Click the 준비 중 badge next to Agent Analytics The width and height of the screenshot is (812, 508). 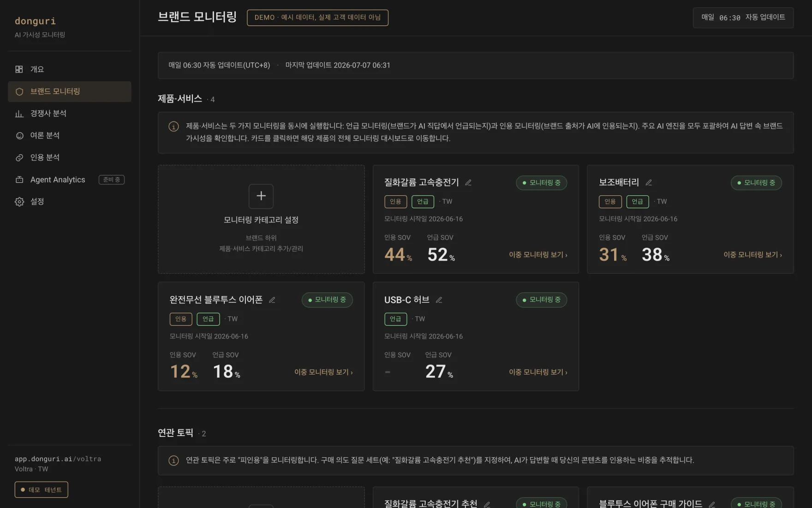112,180
